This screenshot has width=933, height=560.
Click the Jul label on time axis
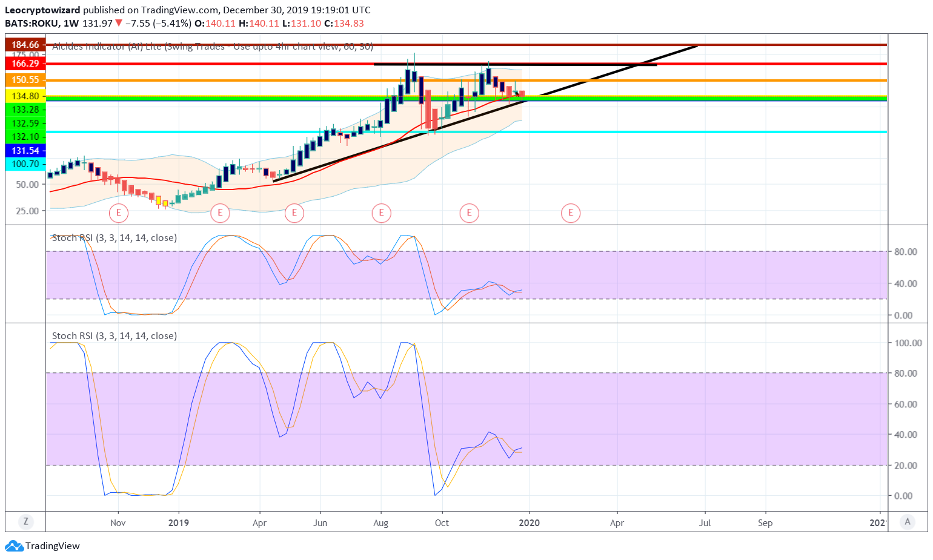pos(705,523)
